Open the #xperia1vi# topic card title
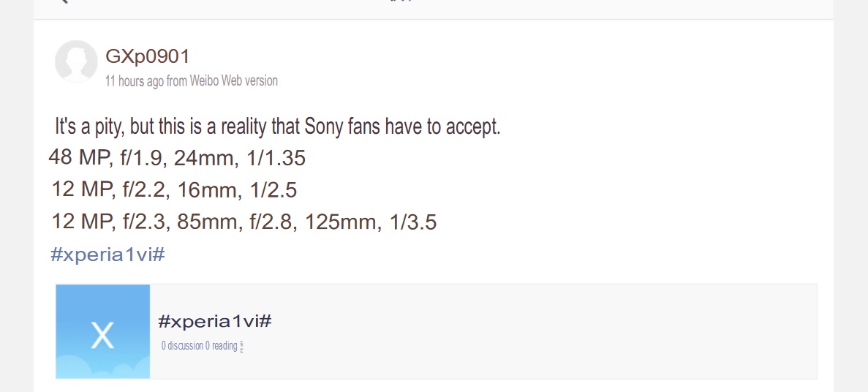Viewport: 868px width, 392px height. [x=215, y=320]
